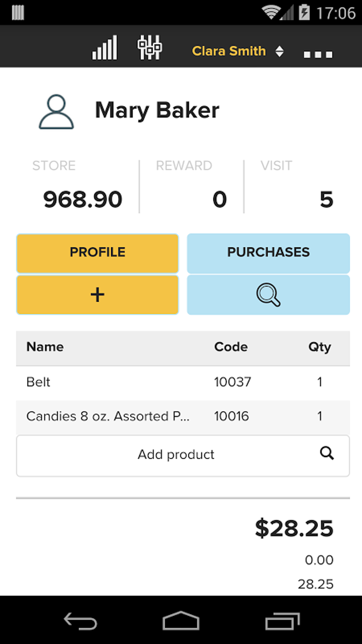Open the equalizer settings icon
Viewport: 362px width, 644px height.
[149, 48]
